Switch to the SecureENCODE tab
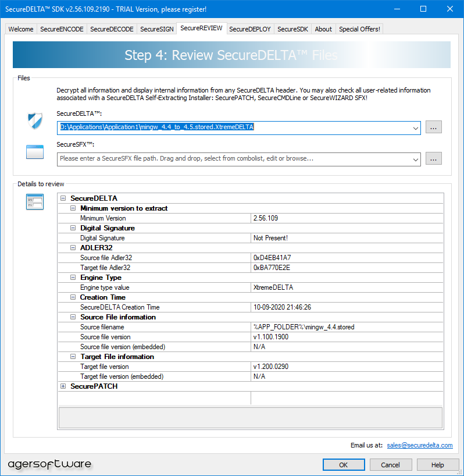This screenshot has height=476, width=464. (x=62, y=29)
